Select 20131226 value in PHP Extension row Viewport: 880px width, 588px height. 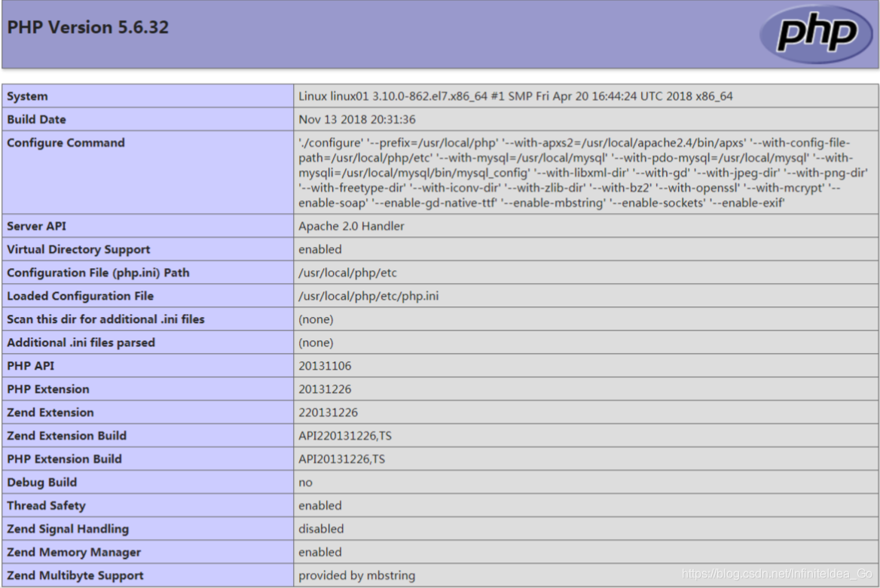(x=325, y=389)
